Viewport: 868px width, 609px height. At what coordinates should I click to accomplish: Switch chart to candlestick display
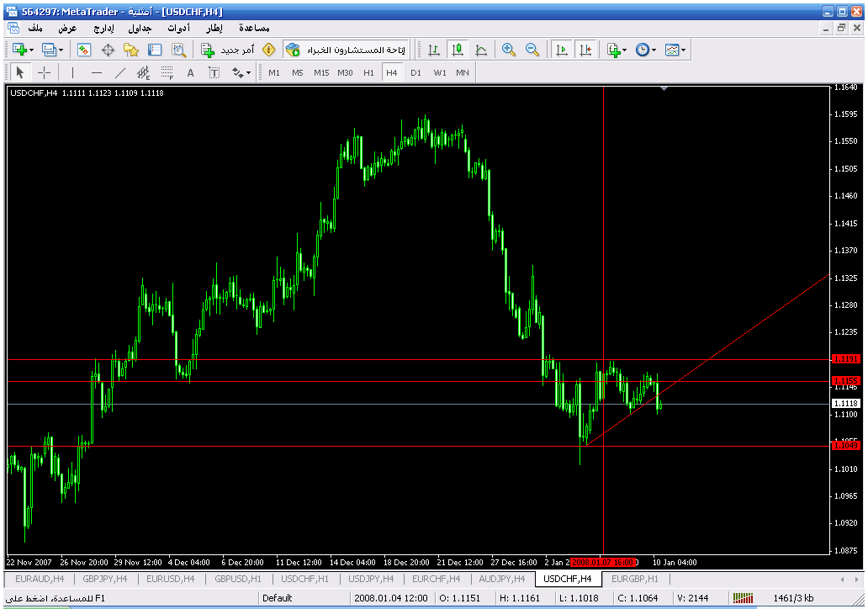click(x=457, y=50)
